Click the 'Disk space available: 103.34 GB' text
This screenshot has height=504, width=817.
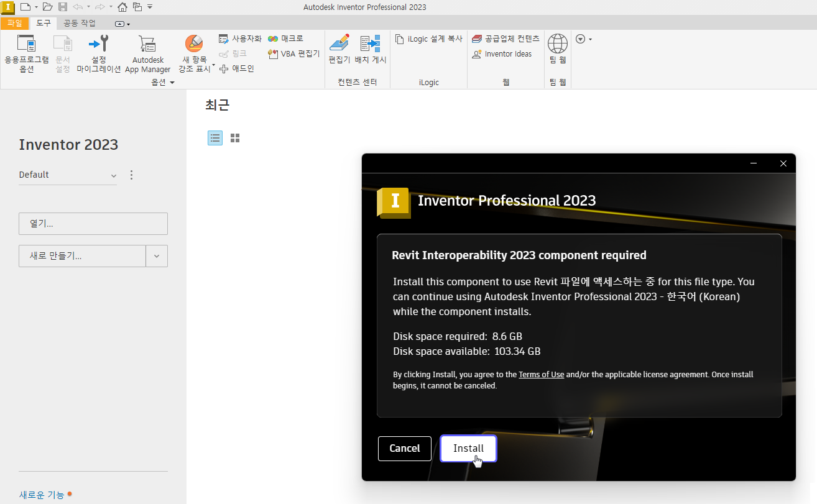coord(467,352)
